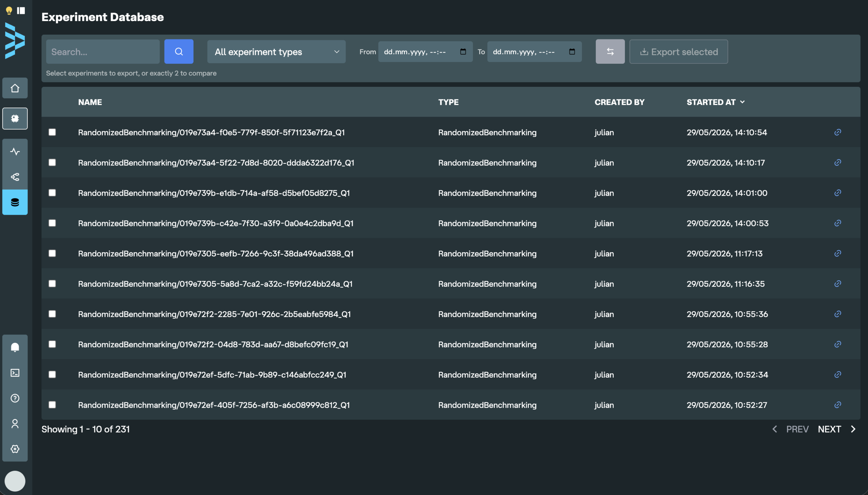Click the Search text field
Screen dimensions: 868x495
pyautogui.click(x=103, y=52)
